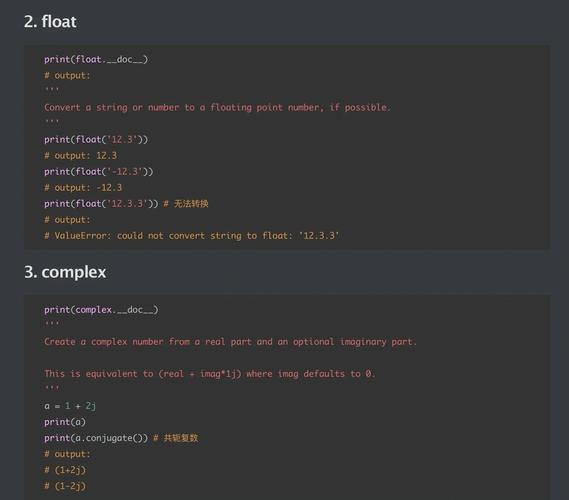Click the 'Create a complex number' docstring line
This screenshot has height=500, width=569.
(x=230, y=342)
